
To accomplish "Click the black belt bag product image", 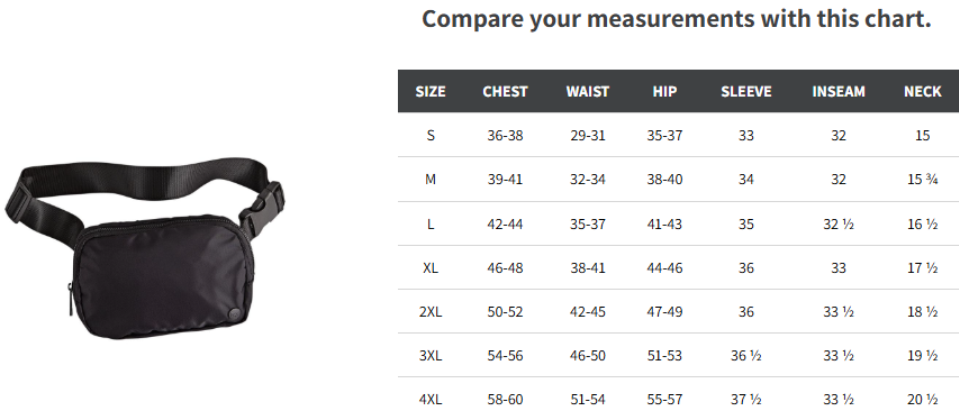I will tap(145, 248).
